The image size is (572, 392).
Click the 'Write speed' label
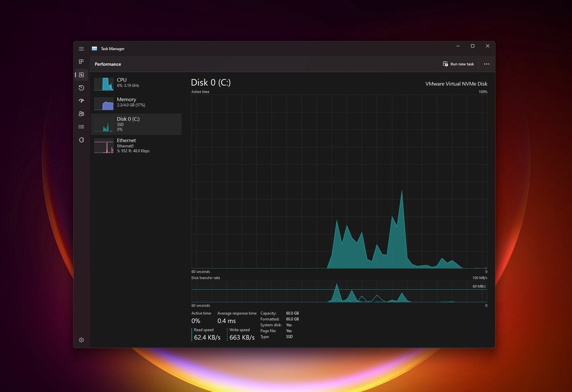click(239, 330)
